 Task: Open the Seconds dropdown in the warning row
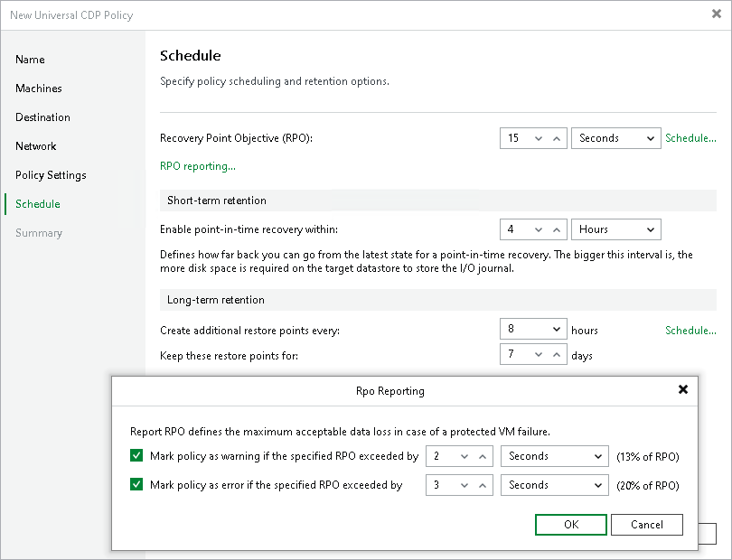(x=554, y=456)
